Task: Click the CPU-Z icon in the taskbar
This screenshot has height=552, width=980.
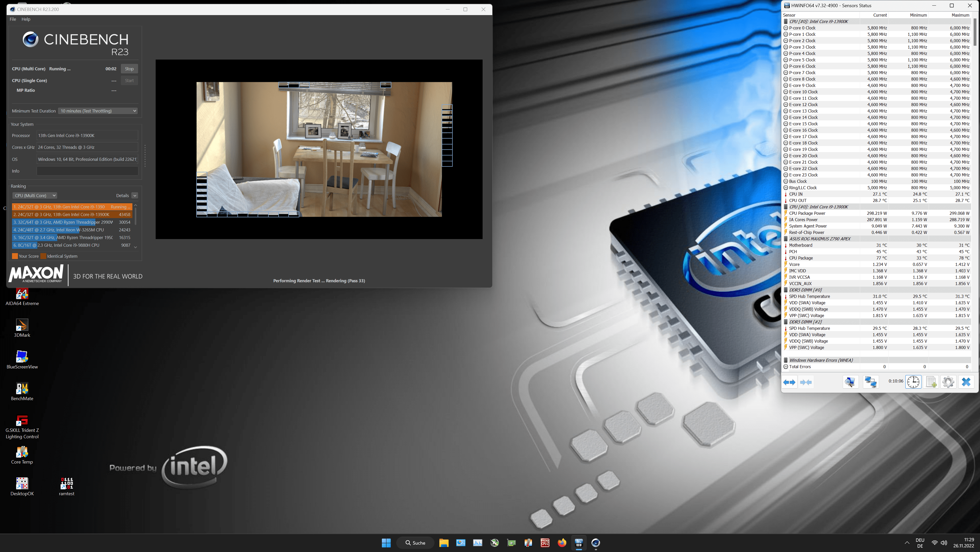Action: coord(545,543)
